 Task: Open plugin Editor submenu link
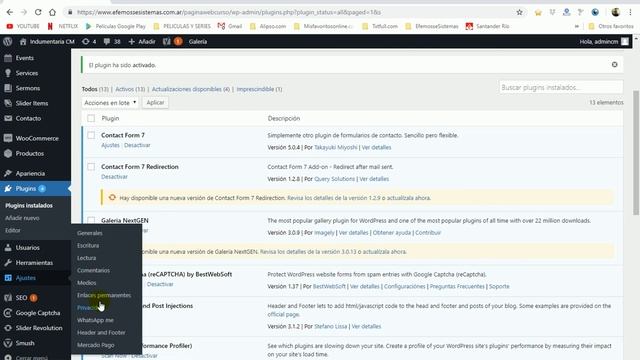tap(13, 230)
